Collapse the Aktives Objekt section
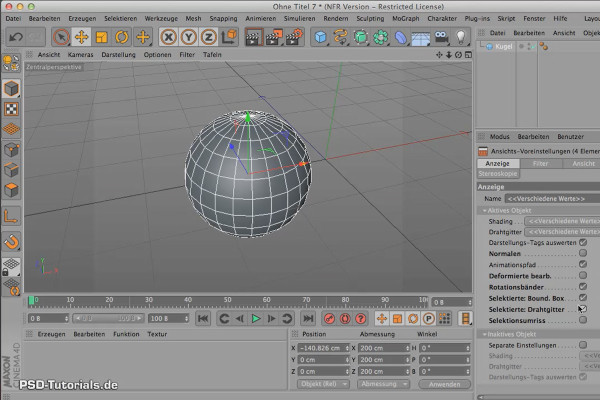 (484, 211)
